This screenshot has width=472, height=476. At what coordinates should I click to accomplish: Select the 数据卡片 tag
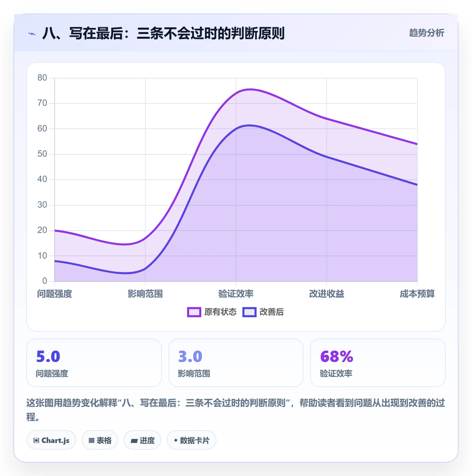tap(191, 440)
